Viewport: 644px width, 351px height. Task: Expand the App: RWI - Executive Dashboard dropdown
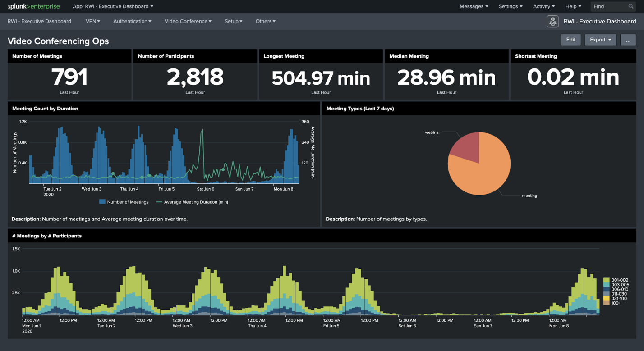pos(113,6)
